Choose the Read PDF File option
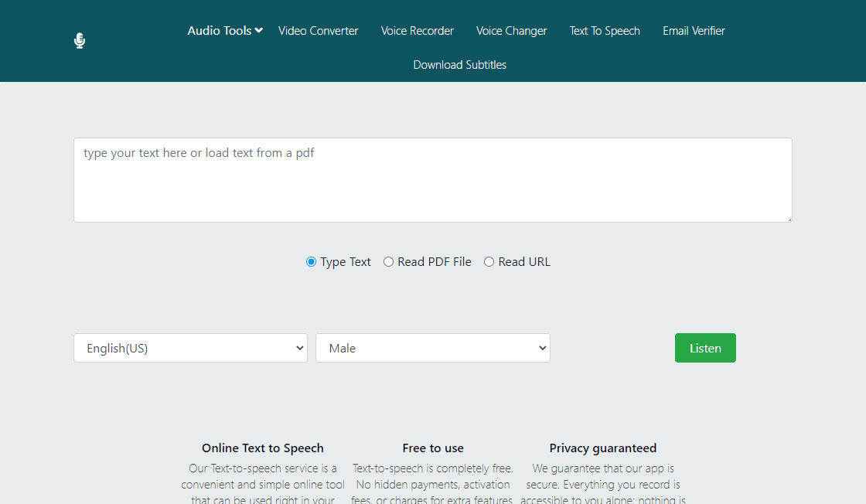 point(389,262)
